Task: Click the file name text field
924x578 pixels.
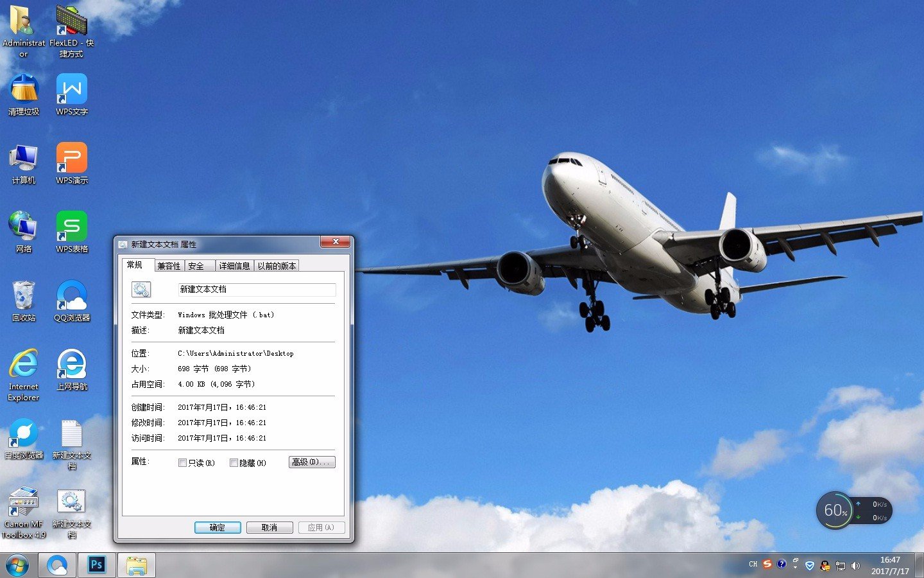Action: pyautogui.click(x=256, y=290)
